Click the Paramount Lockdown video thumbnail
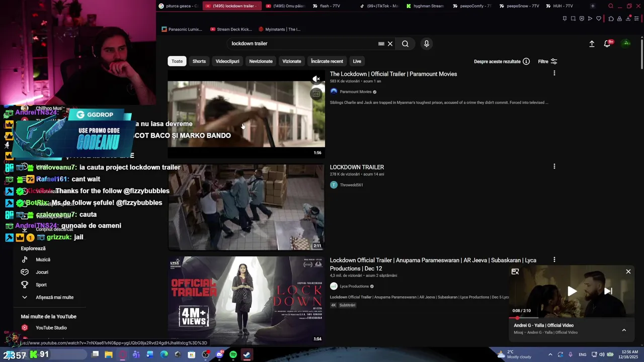Image resolution: width=644 pixels, height=362 pixels. [x=247, y=114]
